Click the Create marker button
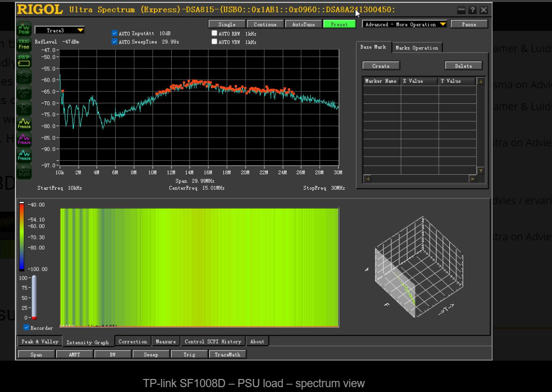Image resolution: width=552 pixels, height=392 pixels. pyautogui.click(x=381, y=66)
